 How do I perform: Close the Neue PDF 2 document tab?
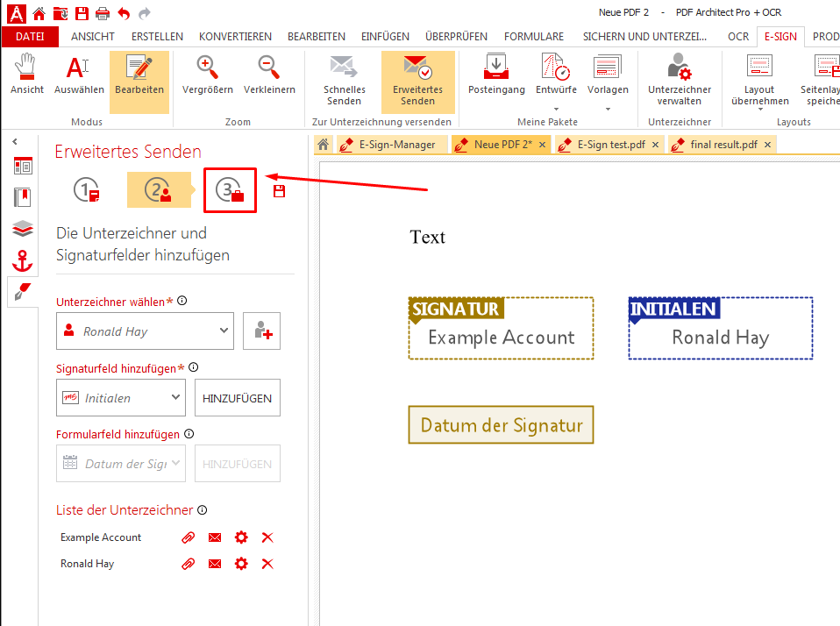click(542, 145)
